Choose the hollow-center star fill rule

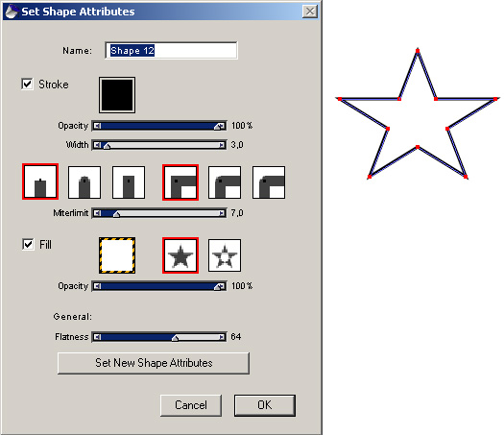pos(225,255)
